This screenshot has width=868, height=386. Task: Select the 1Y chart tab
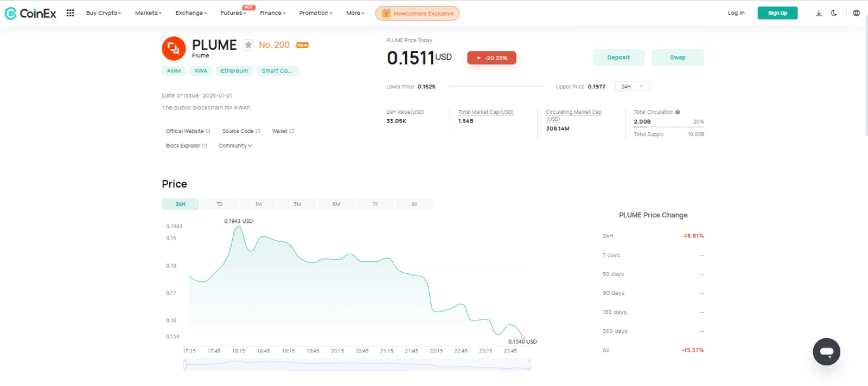tap(375, 204)
